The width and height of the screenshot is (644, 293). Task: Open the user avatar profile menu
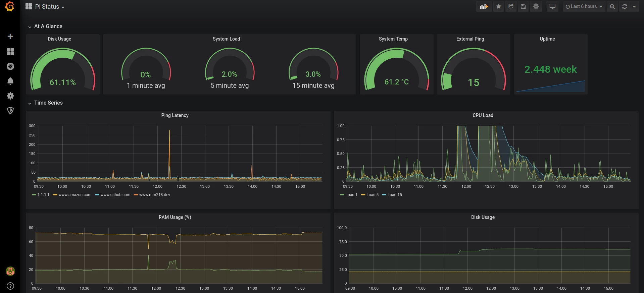10,271
